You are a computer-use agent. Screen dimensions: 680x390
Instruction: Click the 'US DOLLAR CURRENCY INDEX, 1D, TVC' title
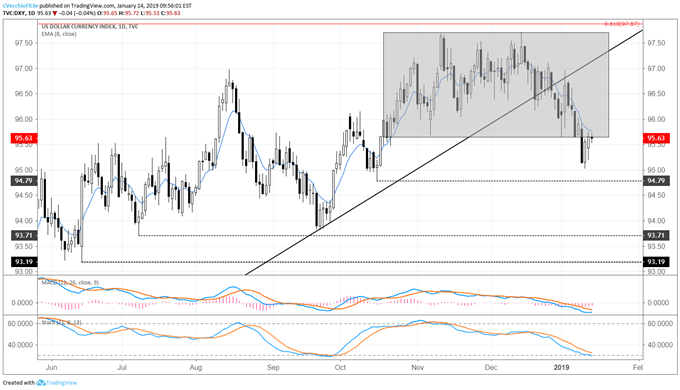pyautogui.click(x=90, y=27)
